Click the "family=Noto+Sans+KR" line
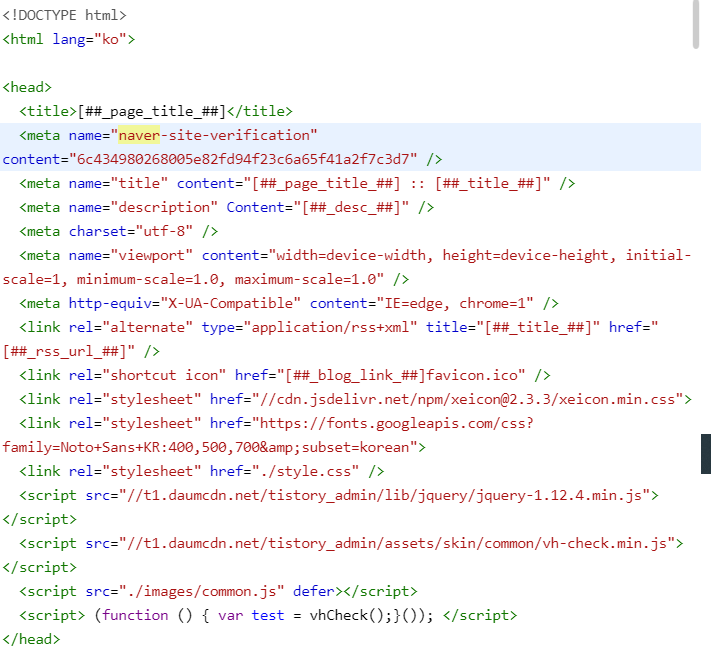This screenshot has width=711, height=658. pyautogui.click(x=214, y=448)
